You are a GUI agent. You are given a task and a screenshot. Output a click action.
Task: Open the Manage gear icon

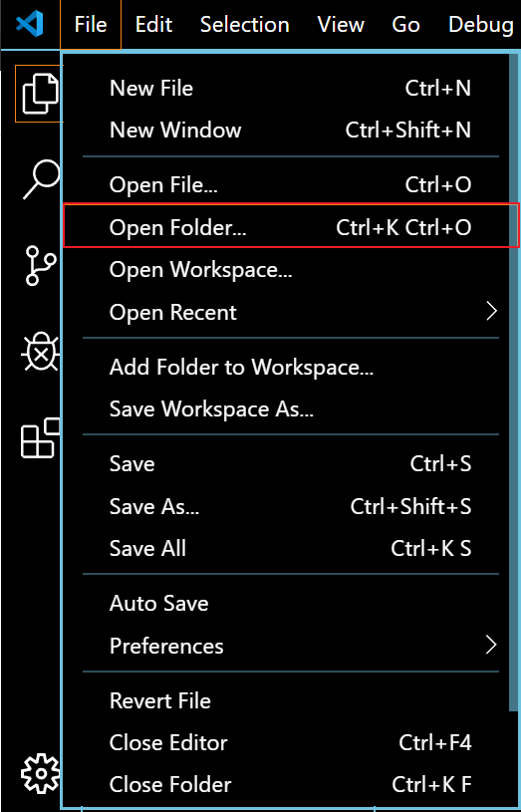41,774
